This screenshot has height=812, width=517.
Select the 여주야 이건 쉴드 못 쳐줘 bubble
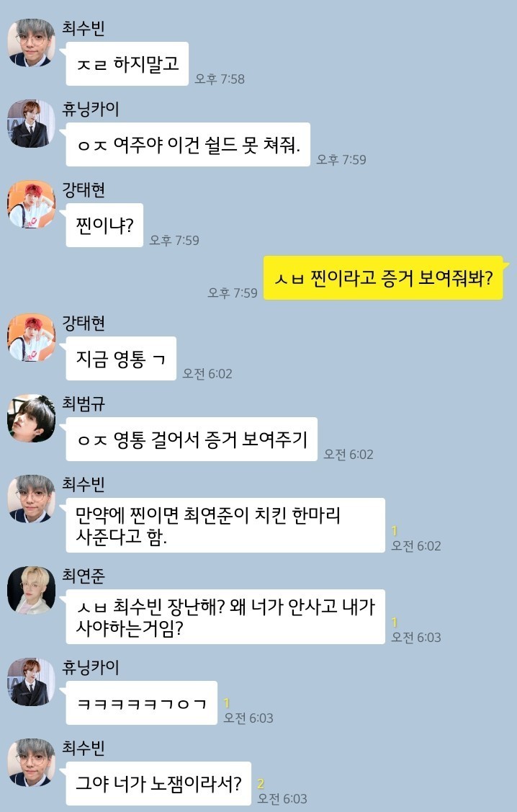pyautogui.click(x=188, y=145)
